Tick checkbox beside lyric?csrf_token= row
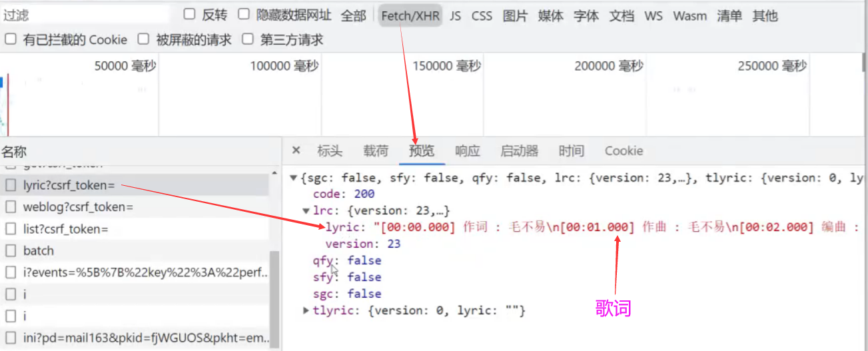The image size is (868, 351). coord(11,186)
